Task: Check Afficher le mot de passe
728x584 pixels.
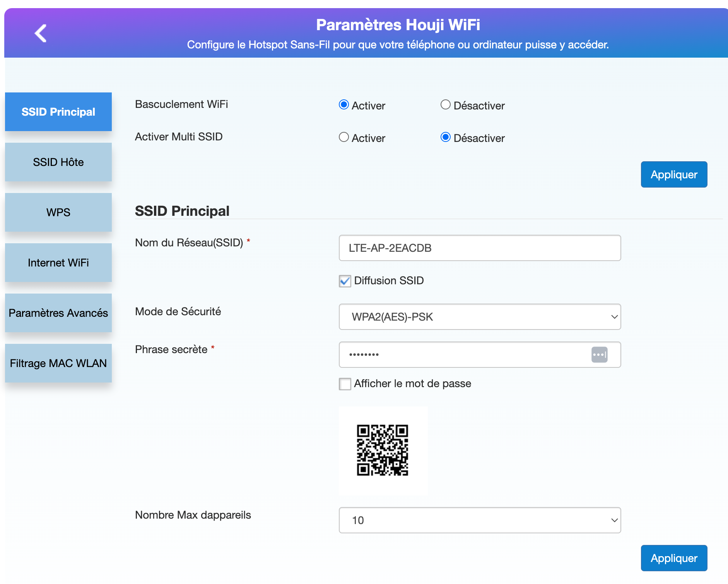Action: click(x=345, y=384)
